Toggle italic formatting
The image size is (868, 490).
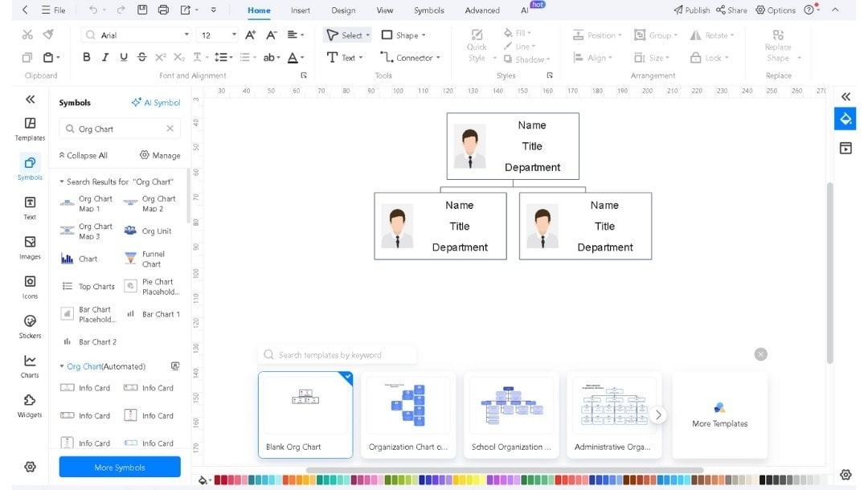click(104, 57)
